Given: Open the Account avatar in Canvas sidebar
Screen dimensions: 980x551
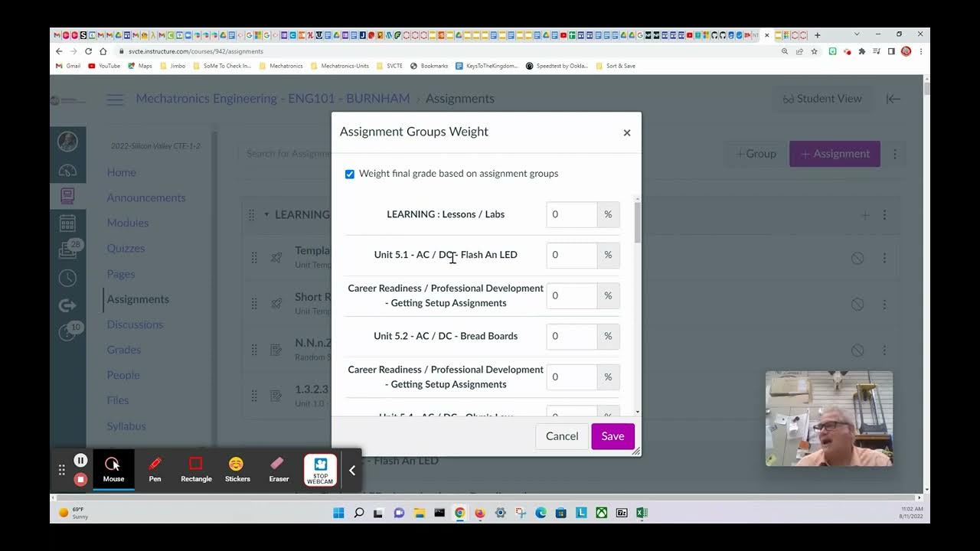Looking at the screenshot, I should point(67,141).
